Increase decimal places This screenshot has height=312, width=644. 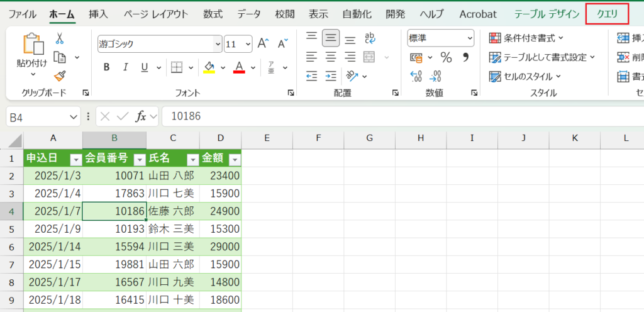[416, 76]
